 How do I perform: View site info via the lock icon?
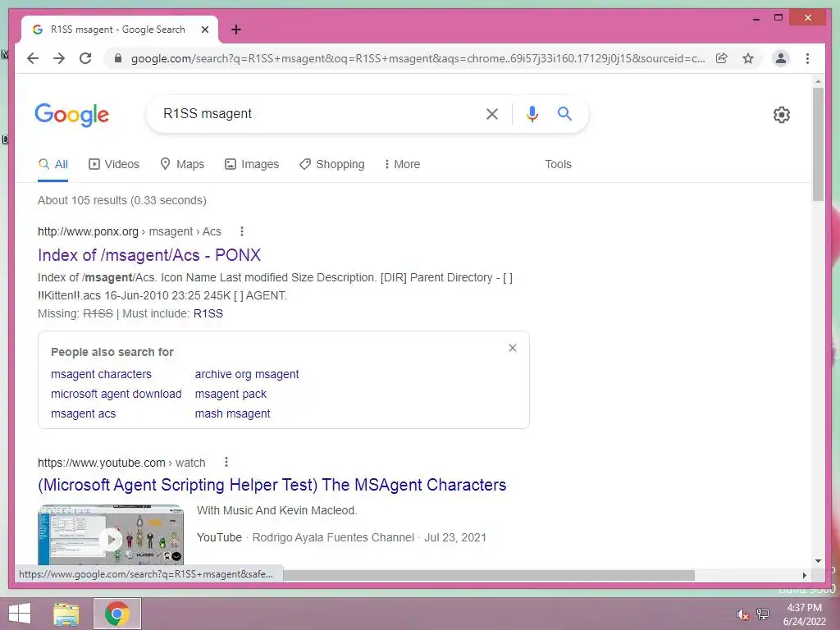[x=118, y=58]
